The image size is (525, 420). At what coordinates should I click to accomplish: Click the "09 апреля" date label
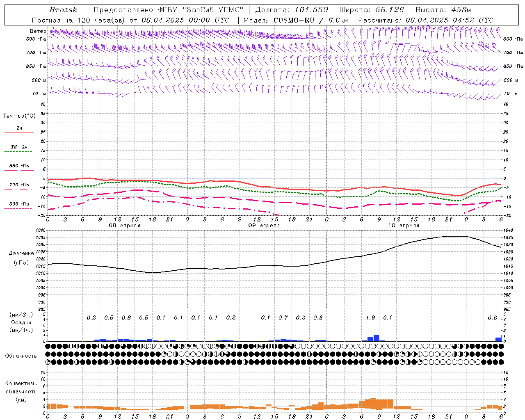(x=264, y=226)
